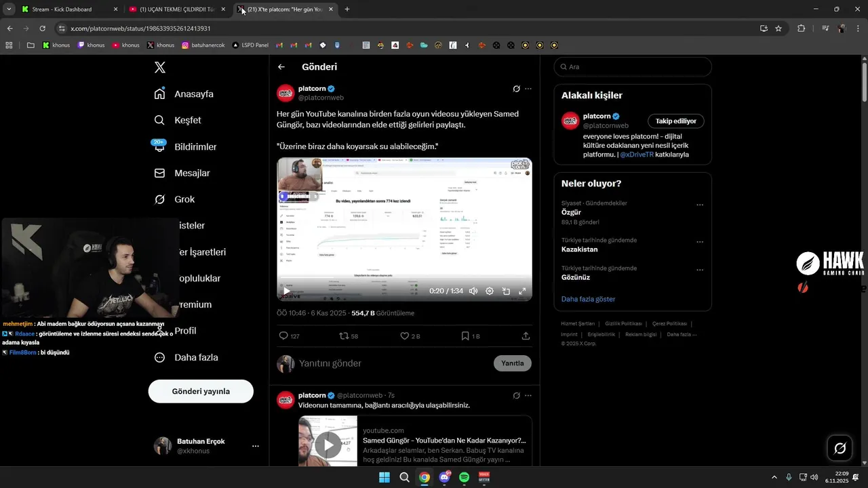Open more options on main platcorn post
868x488 pixels.
click(528, 89)
